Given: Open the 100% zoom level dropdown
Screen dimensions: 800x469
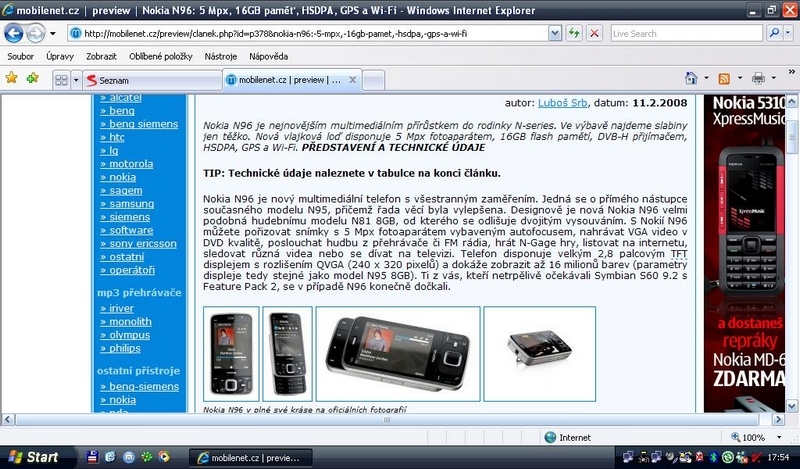Looking at the screenshot, I should pyautogui.click(x=779, y=437).
